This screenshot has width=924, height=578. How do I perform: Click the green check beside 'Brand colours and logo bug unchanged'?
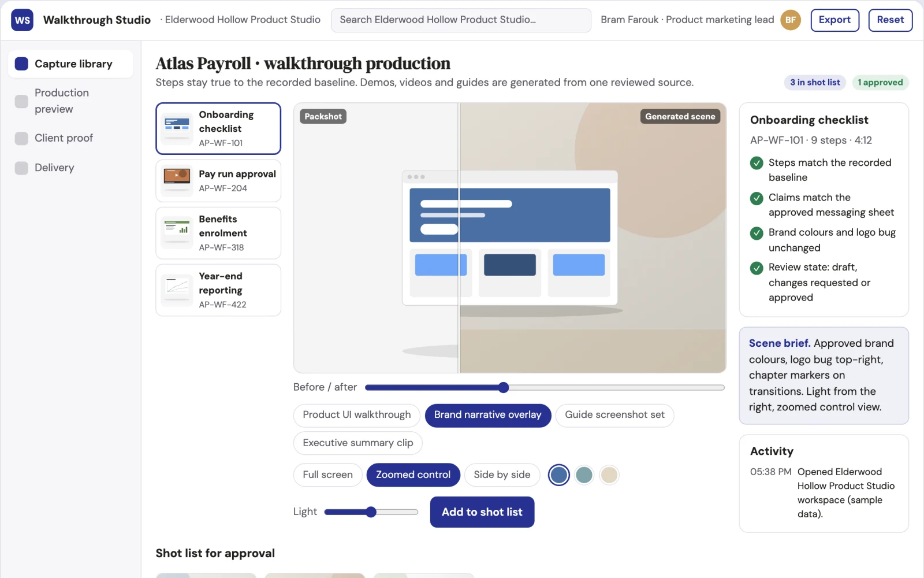pyautogui.click(x=757, y=233)
